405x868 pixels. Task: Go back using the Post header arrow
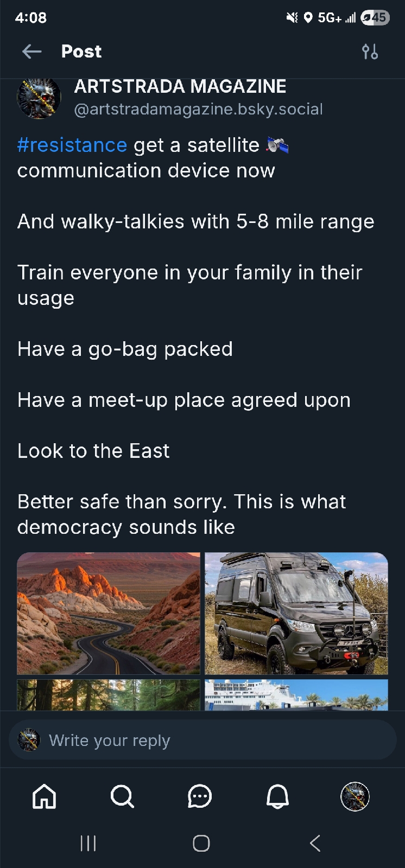31,52
